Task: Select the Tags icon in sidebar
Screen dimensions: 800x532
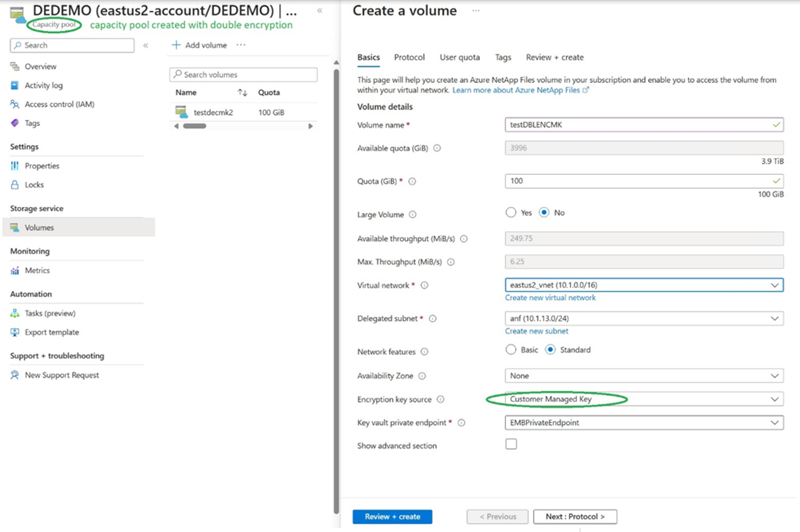Action: point(15,123)
